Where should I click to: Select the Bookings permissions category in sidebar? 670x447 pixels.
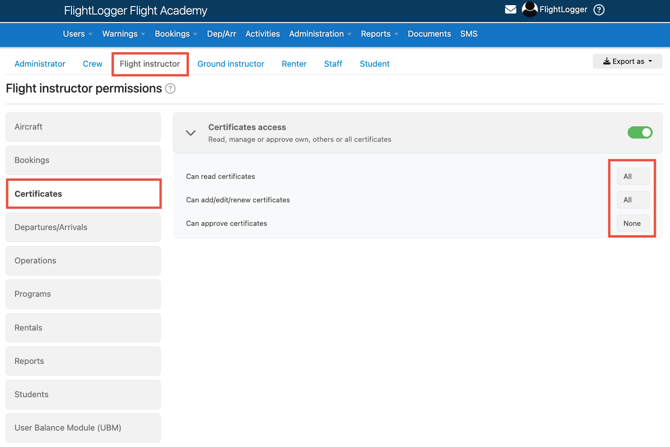pos(83,160)
